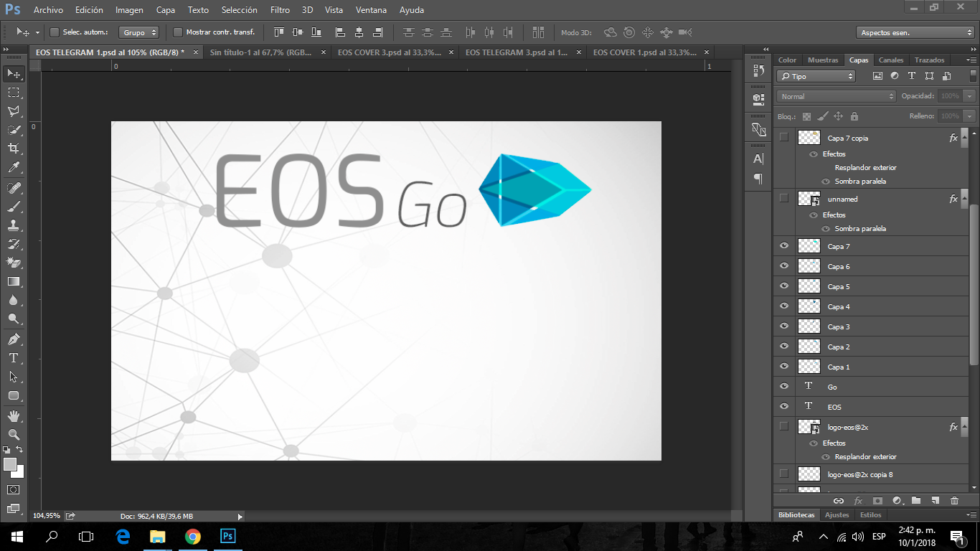Open the Archivo menu

48,10
